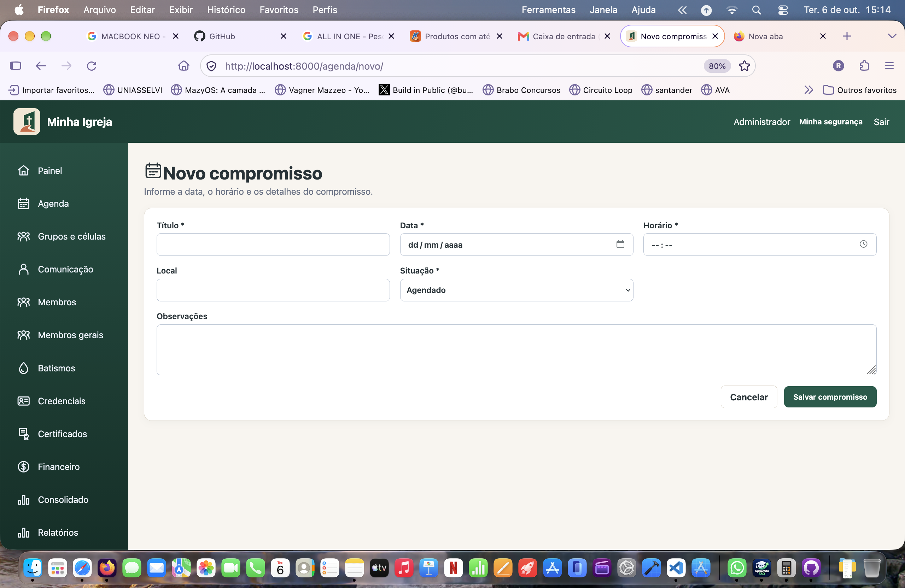This screenshot has height=588, width=905.
Task: Click the Certificados sidebar icon
Action: [x=24, y=434]
